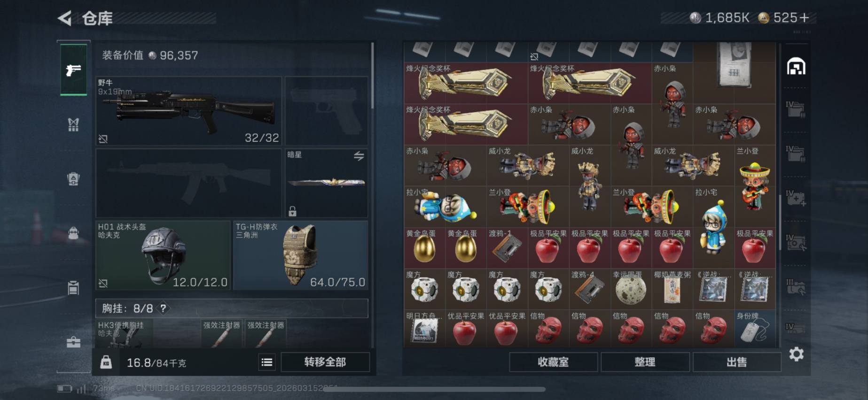Toggle the item list view icon

[x=266, y=362]
